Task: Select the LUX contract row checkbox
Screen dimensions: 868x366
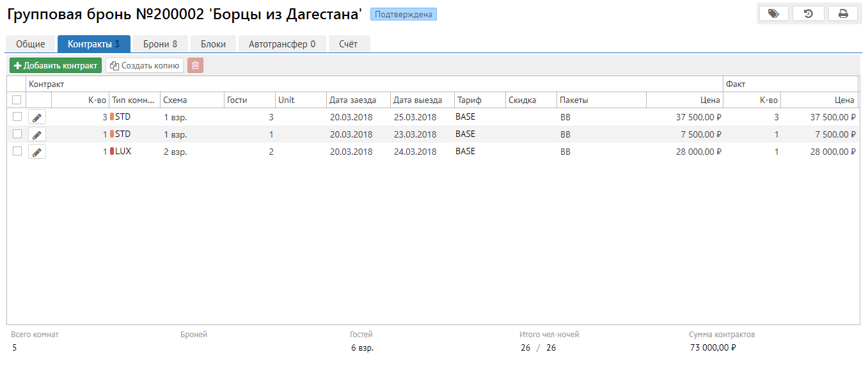Action: (17, 151)
